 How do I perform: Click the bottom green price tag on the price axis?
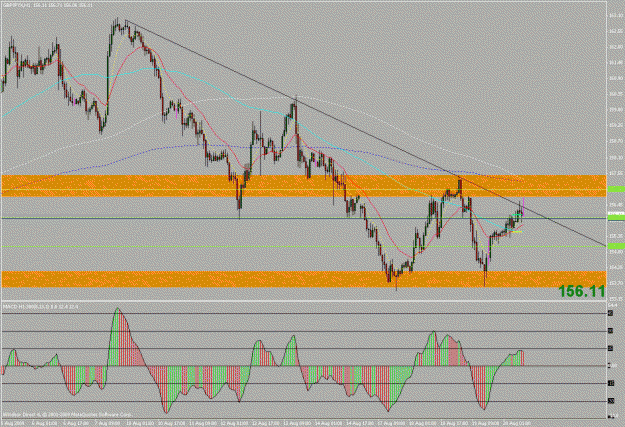coord(616,246)
